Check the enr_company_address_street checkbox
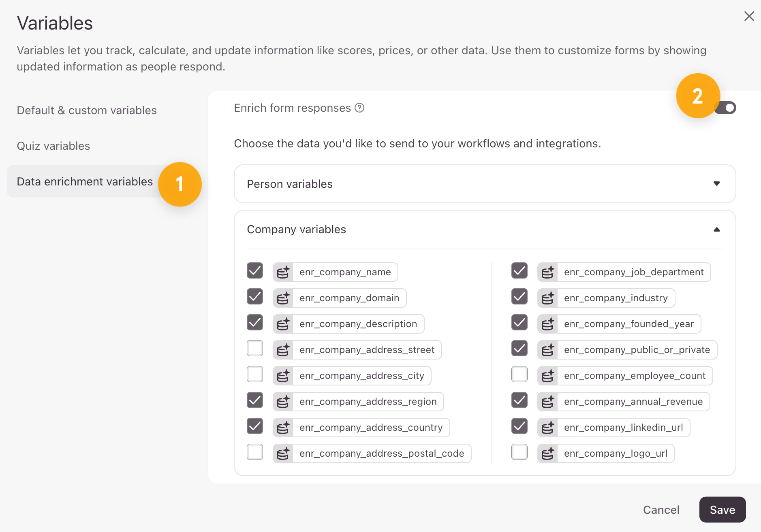 point(255,349)
